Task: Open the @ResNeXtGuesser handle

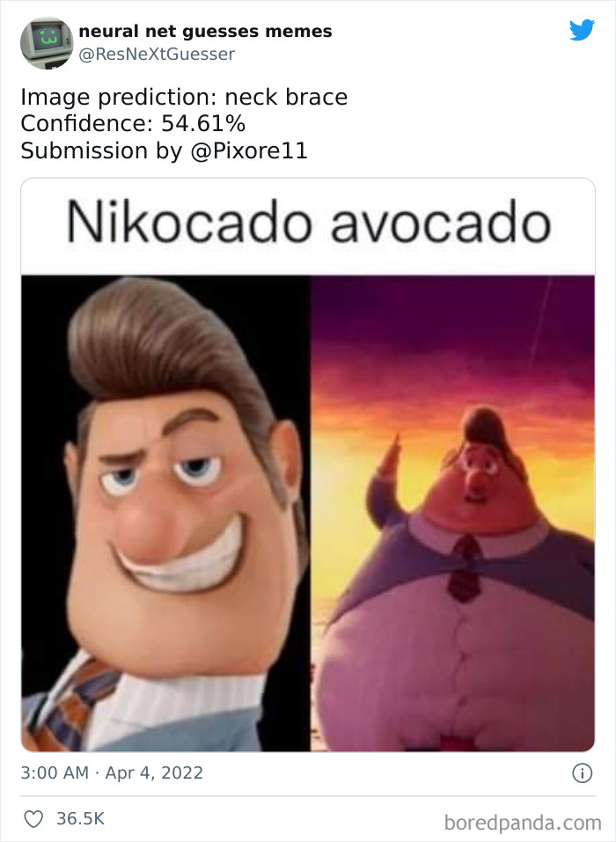Action: [157, 55]
